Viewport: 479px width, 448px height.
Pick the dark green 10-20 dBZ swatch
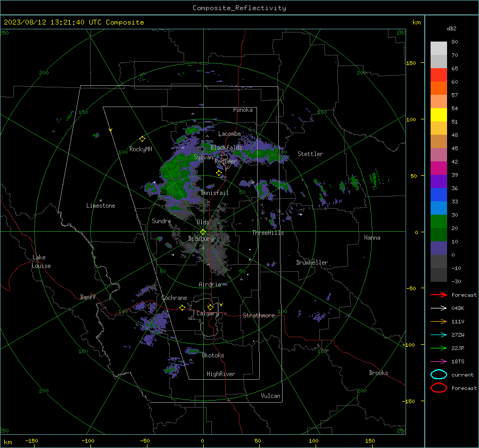(x=439, y=234)
